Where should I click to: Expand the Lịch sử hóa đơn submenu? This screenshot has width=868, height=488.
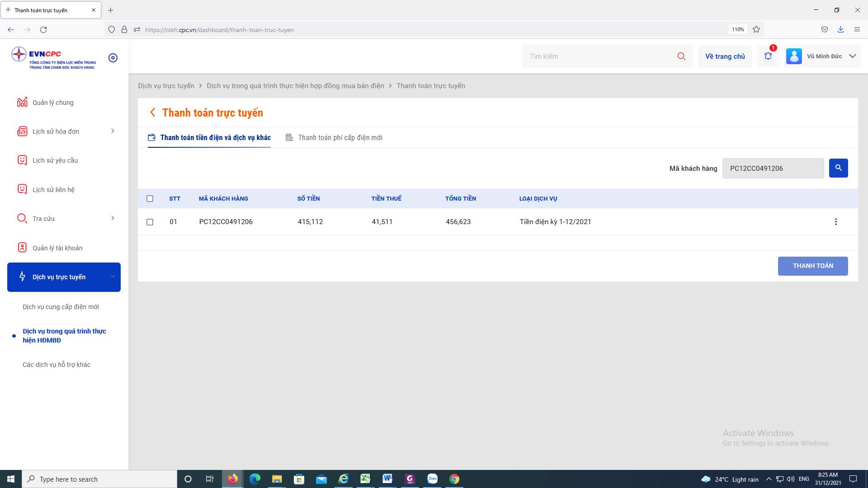[x=112, y=131]
